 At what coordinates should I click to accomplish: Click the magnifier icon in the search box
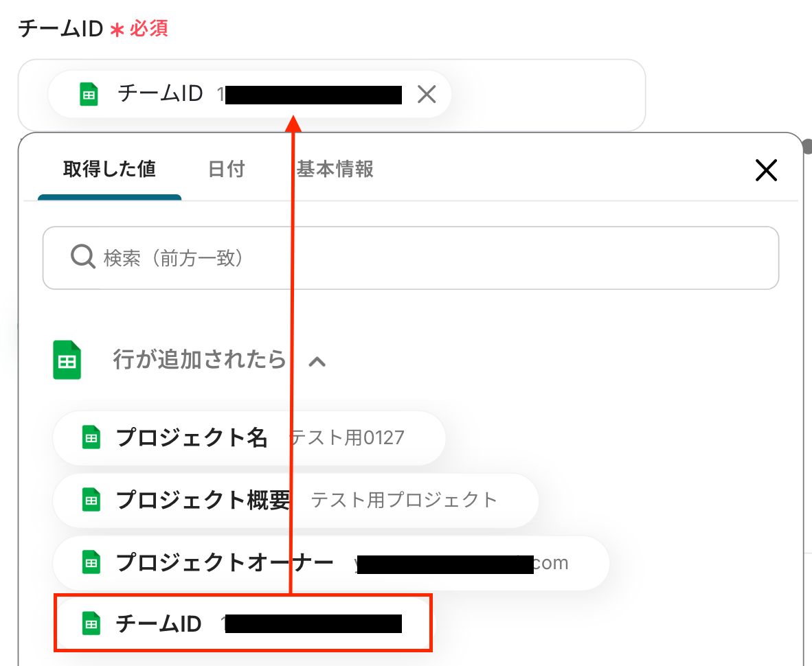83,257
